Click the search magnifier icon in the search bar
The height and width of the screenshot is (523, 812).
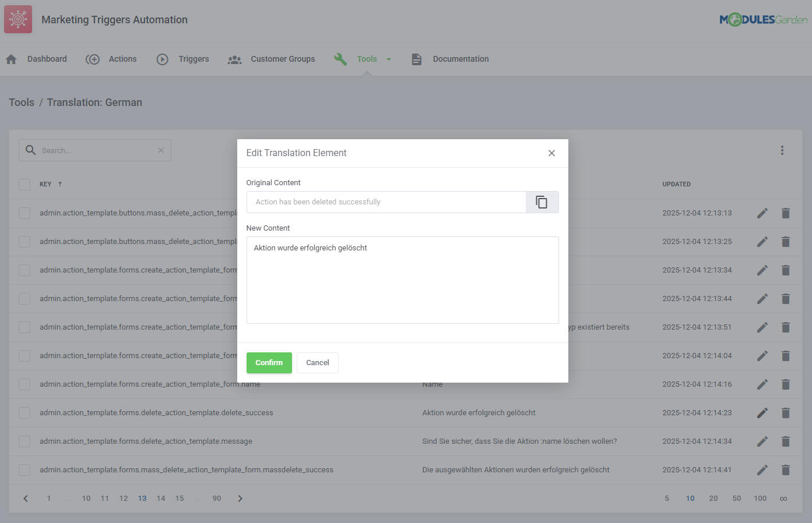point(30,150)
